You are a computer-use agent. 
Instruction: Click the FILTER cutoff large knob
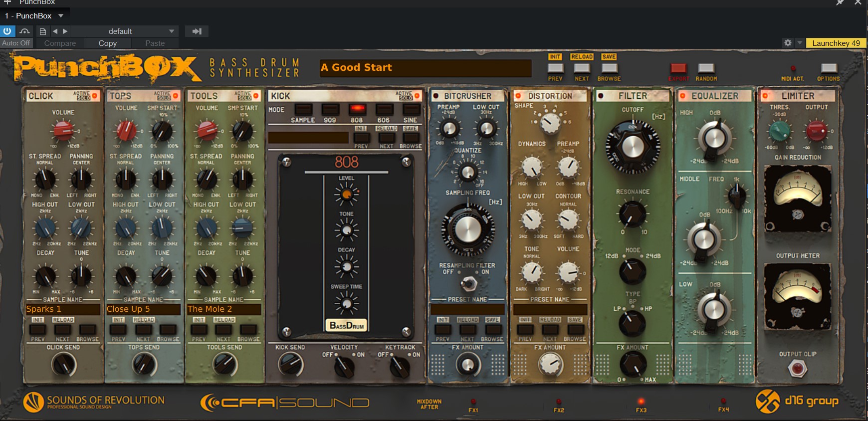coord(633,147)
